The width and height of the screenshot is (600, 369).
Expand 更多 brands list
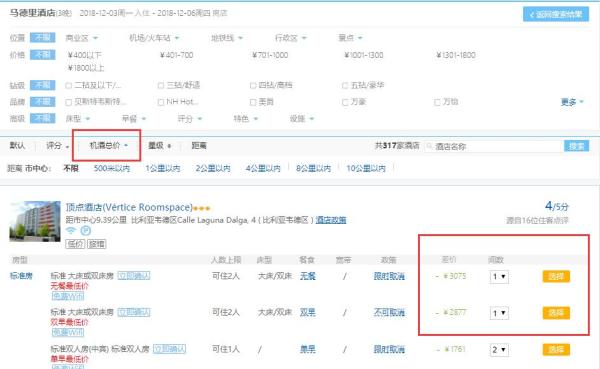(x=572, y=102)
